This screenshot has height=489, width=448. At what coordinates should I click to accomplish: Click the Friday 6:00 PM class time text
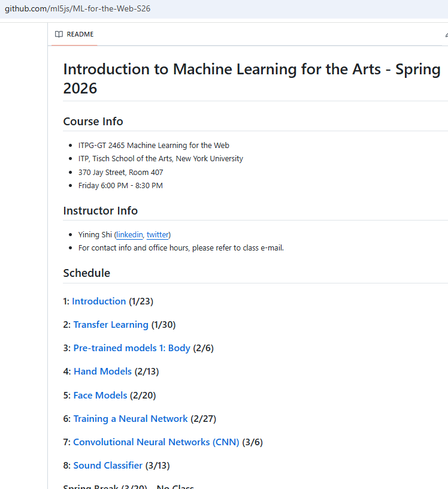click(120, 185)
